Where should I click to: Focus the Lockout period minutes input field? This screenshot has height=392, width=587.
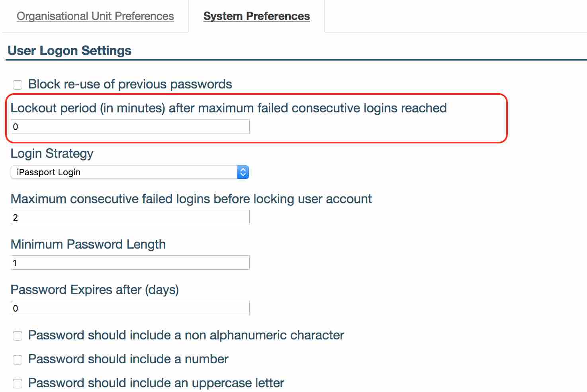click(130, 127)
